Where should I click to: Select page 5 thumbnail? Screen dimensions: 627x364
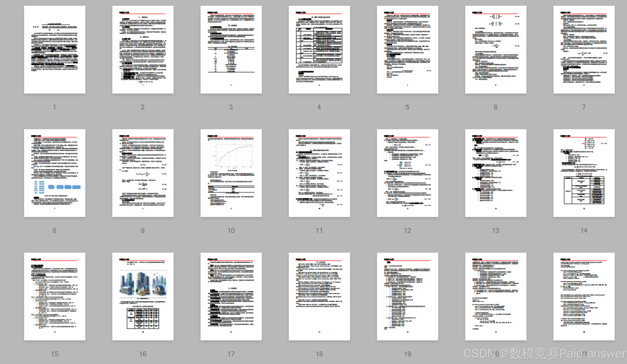[x=407, y=49]
